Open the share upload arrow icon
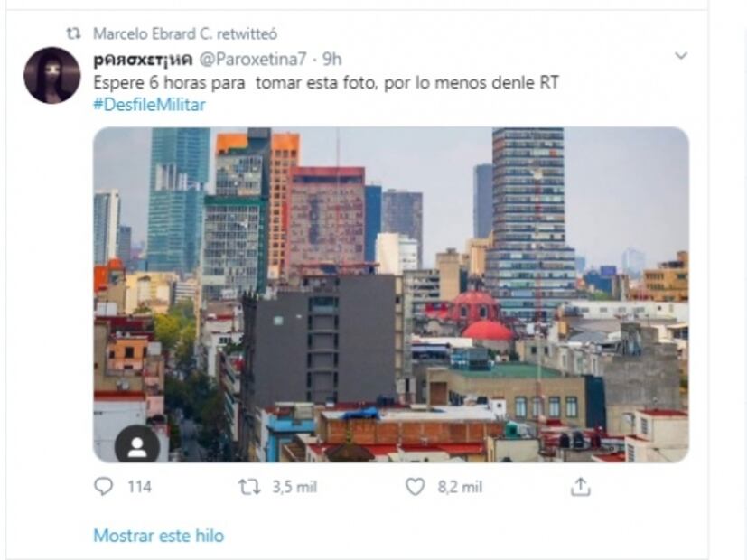 click(x=580, y=487)
